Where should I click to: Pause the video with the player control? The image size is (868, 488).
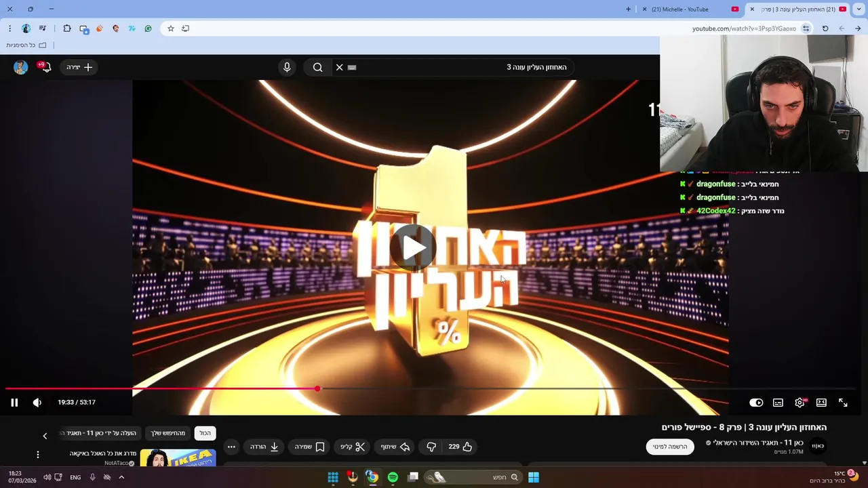point(14,403)
